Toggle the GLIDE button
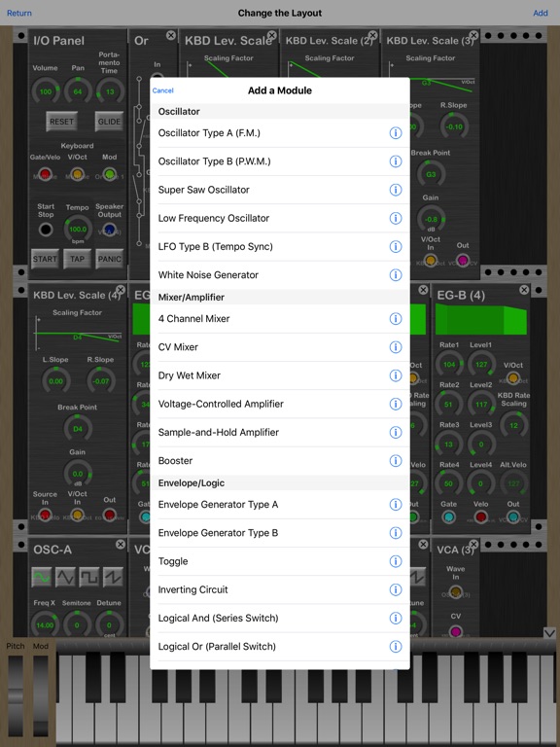 (109, 122)
